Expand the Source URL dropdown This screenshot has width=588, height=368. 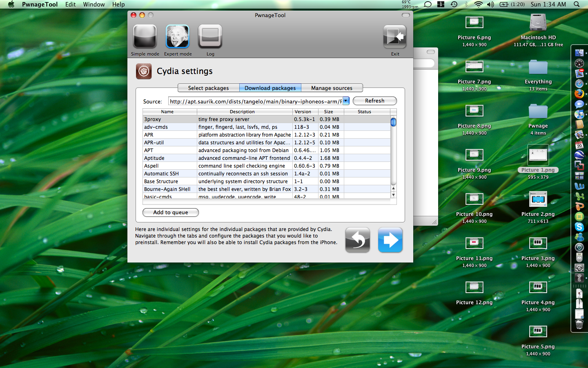point(346,101)
